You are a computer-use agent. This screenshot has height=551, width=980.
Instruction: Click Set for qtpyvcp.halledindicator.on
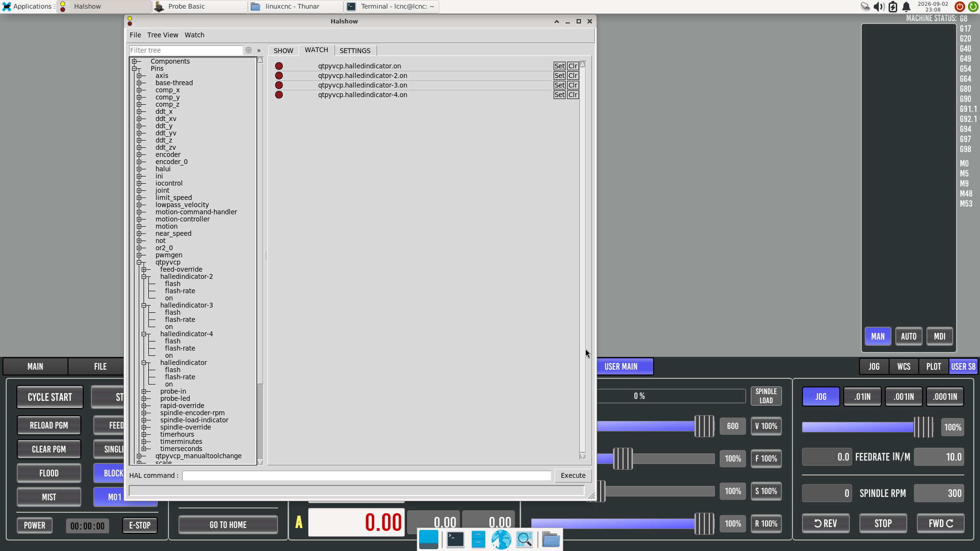click(x=559, y=66)
